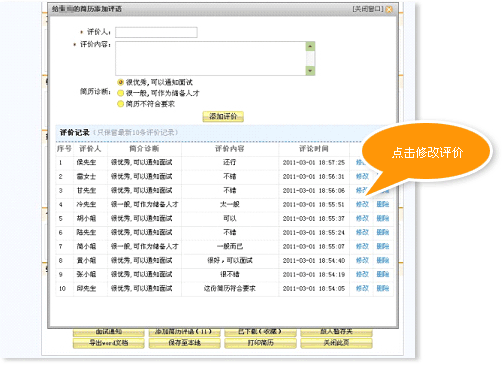
Task: Click 修改 in row 9 (张小姐)
Action: pyautogui.click(x=362, y=274)
